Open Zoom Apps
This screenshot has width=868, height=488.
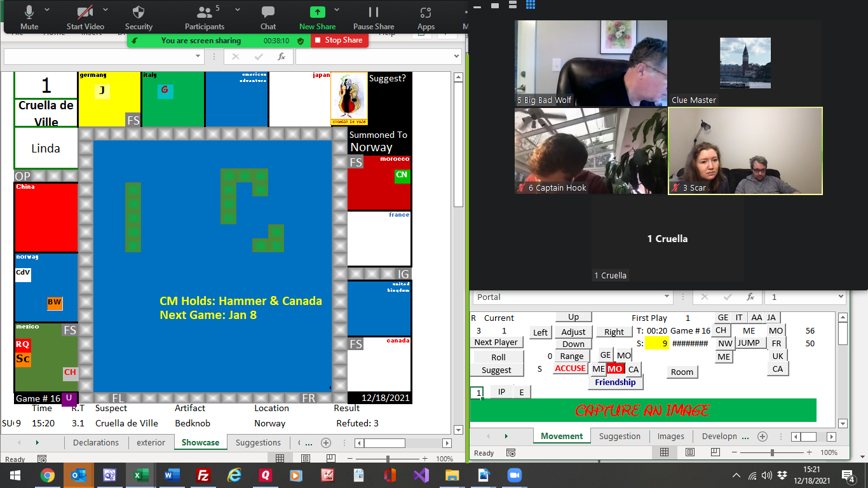pyautogui.click(x=426, y=18)
